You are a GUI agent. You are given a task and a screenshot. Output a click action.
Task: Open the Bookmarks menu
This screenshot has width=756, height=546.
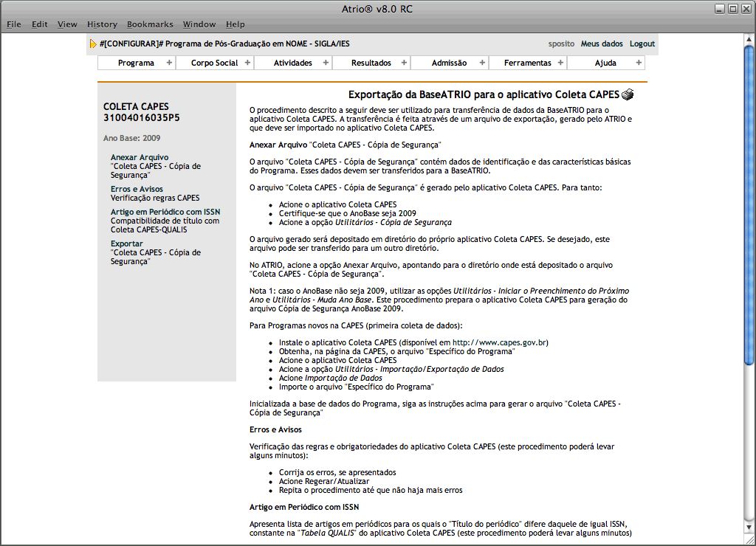tap(150, 24)
